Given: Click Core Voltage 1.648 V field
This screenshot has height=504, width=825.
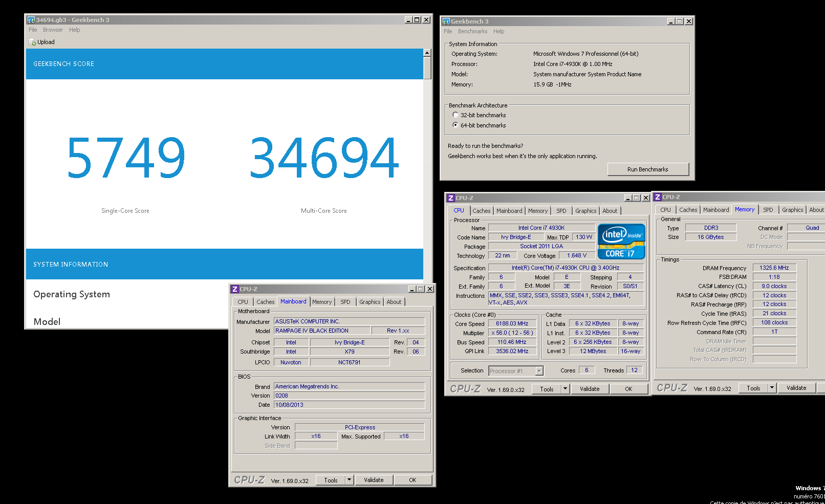Looking at the screenshot, I should click(577, 255).
